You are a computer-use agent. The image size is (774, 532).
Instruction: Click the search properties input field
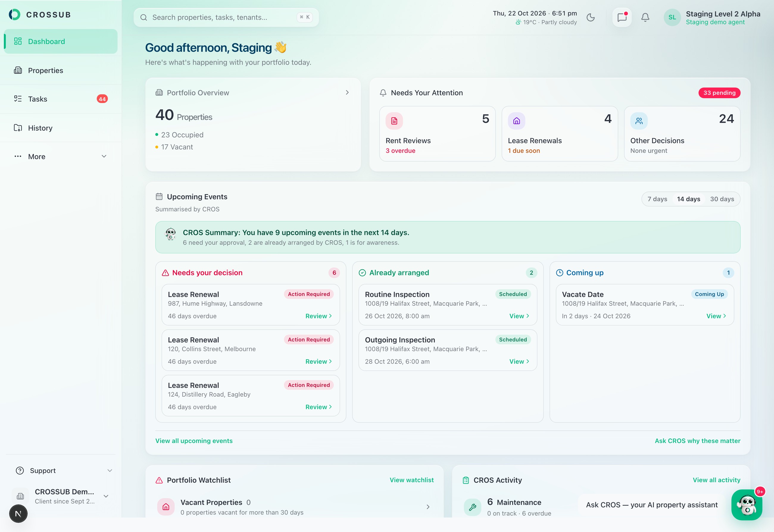point(226,17)
